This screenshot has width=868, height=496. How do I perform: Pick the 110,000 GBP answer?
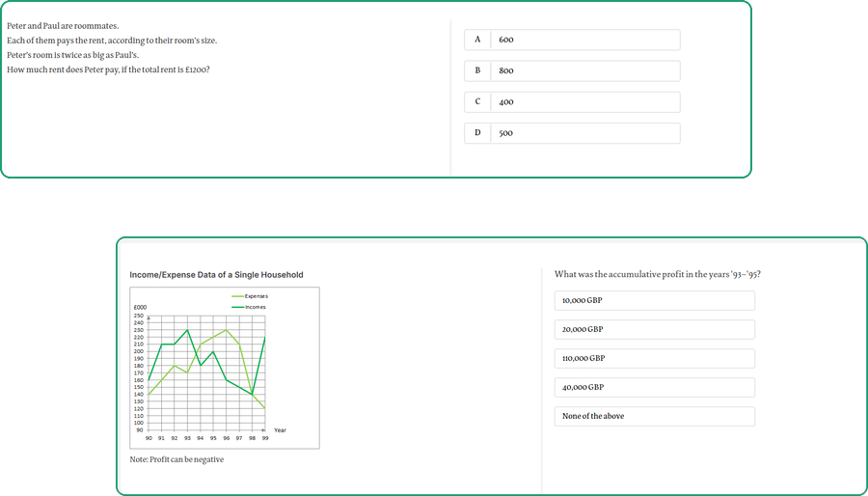(654, 358)
